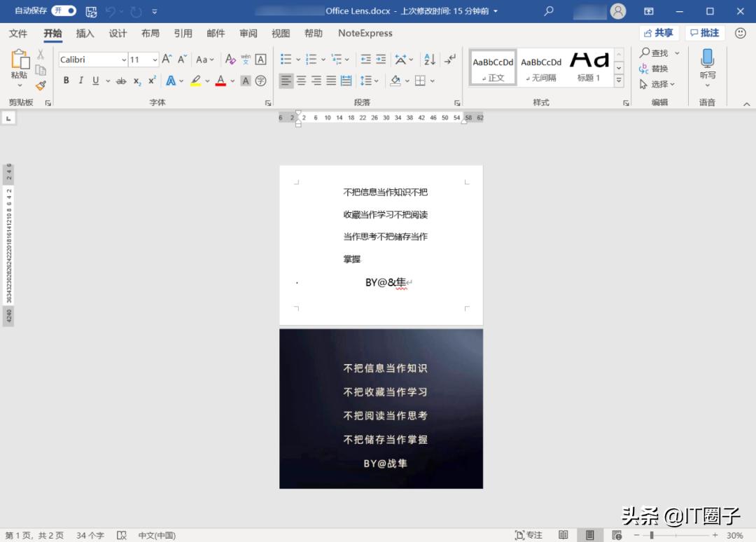Click the dark image thumbnail in the document

click(381, 408)
